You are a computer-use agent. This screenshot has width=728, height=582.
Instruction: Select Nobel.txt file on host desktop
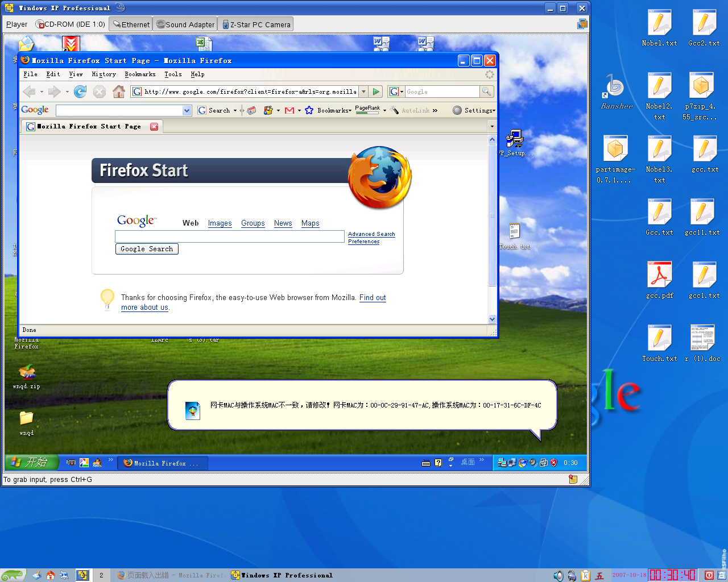tap(660, 27)
